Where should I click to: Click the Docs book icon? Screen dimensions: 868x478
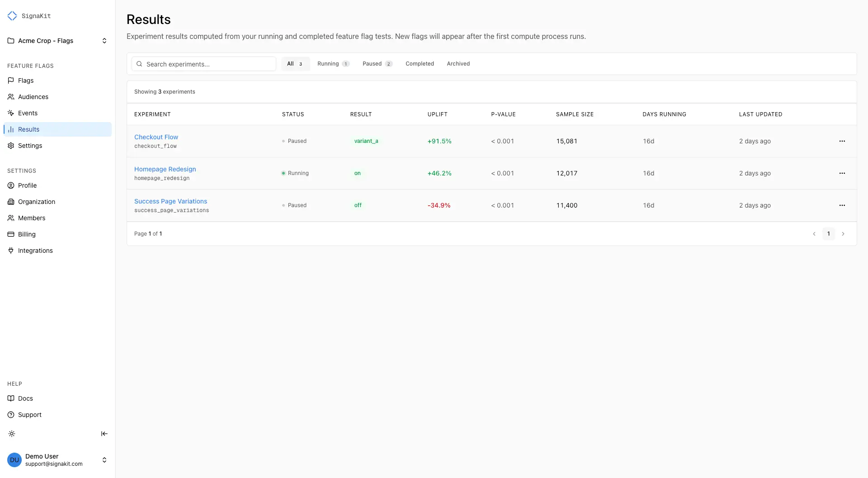[x=11, y=398]
